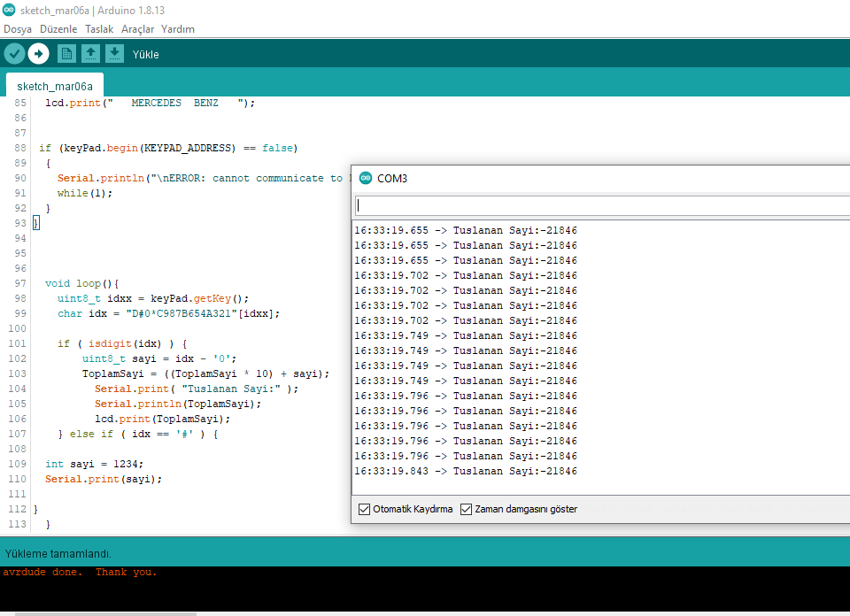Click the horizontal scrollbar at the bottom
The width and height of the screenshot is (850, 616).
pyautogui.click(x=106, y=612)
